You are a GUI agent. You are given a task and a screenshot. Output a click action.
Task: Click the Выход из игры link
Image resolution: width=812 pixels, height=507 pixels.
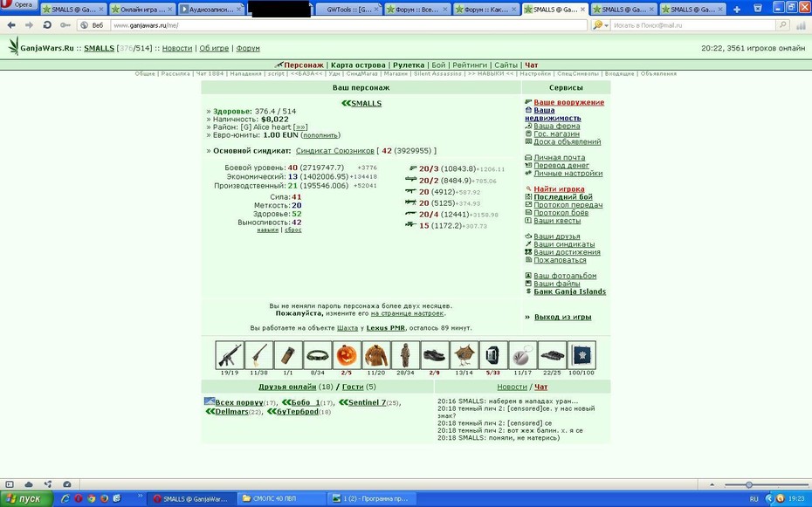pyautogui.click(x=562, y=317)
